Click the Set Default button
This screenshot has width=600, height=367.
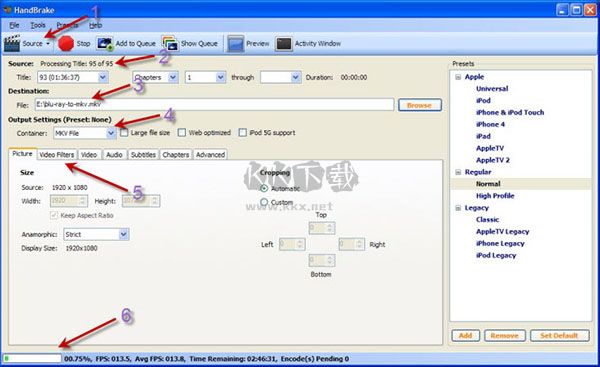point(559,336)
